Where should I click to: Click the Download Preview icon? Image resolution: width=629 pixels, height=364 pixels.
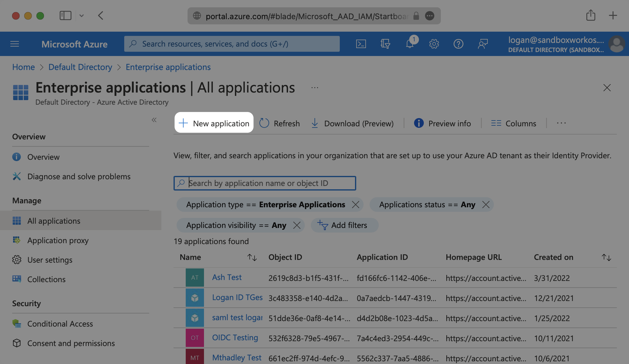[315, 123]
